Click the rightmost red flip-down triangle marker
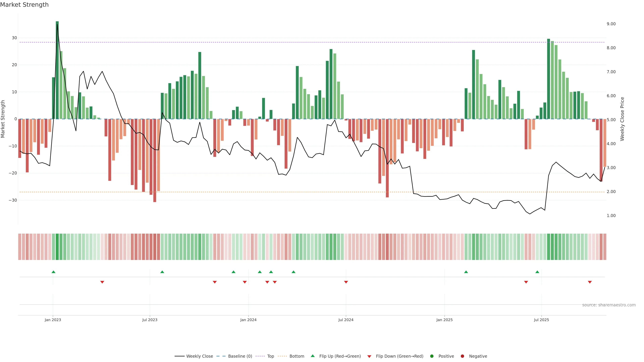Viewport: 644px width, 362px height. pyautogui.click(x=590, y=282)
